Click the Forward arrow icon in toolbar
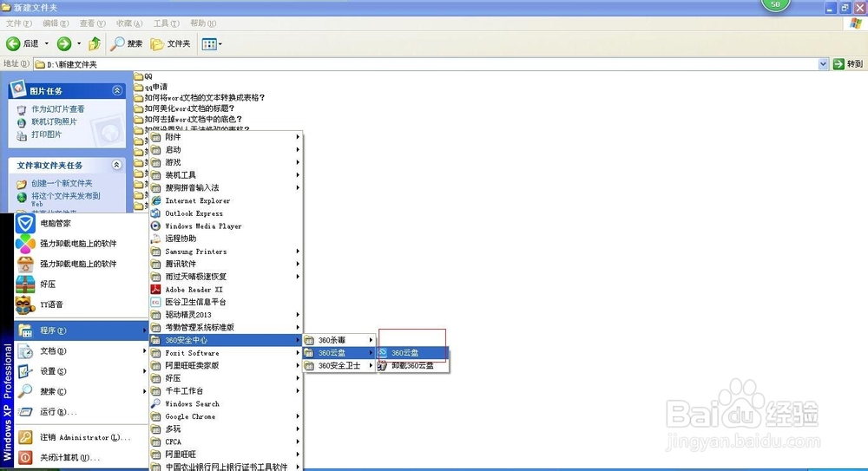Screen dimensions: 868x471 click(x=64, y=43)
